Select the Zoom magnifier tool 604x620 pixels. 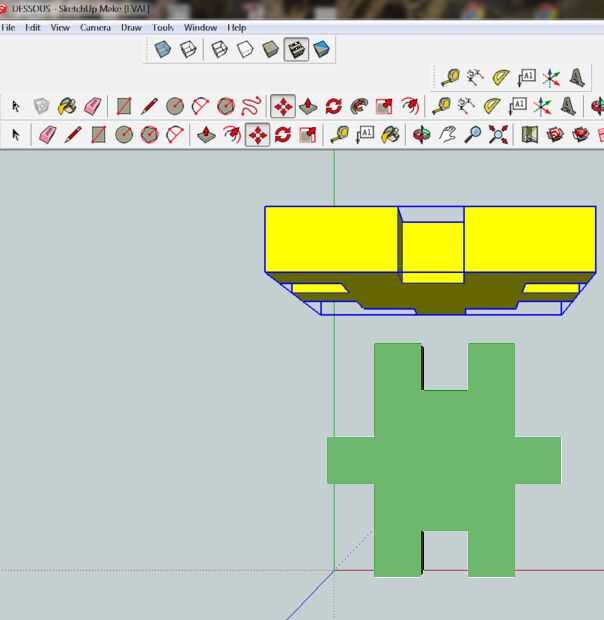click(x=473, y=135)
